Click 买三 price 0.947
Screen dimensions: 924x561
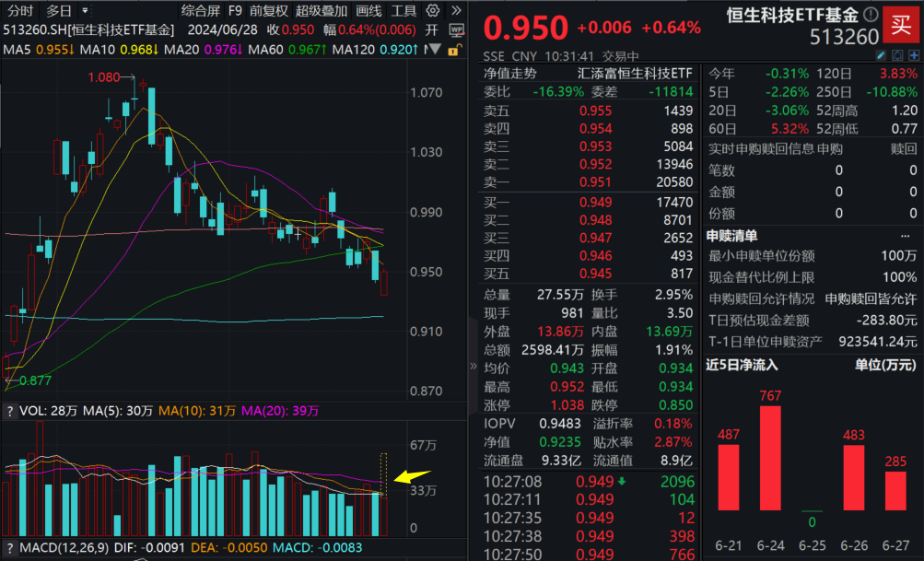[x=595, y=238]
